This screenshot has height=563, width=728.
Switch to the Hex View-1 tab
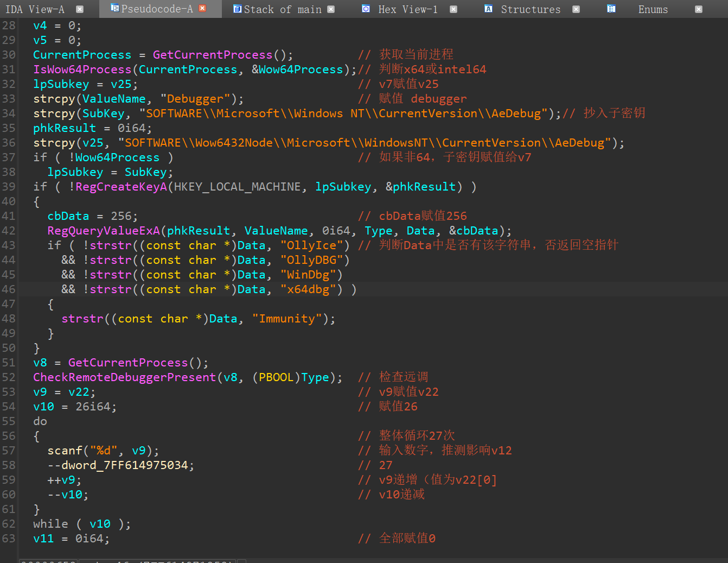[408, 9]
